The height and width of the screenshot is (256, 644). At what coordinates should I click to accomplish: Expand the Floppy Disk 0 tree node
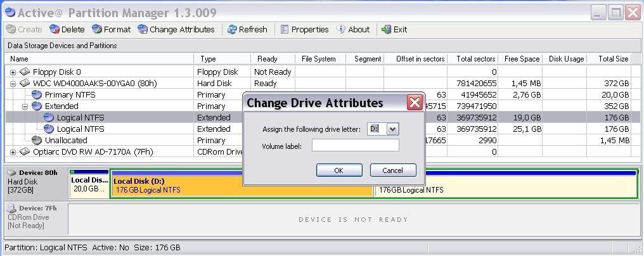[13, 72]
